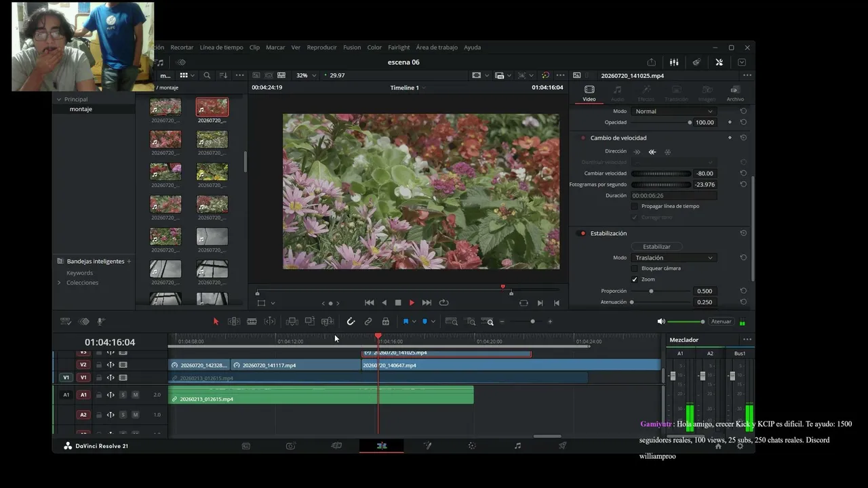Click the Atenuar dim button

coord(721,321)
